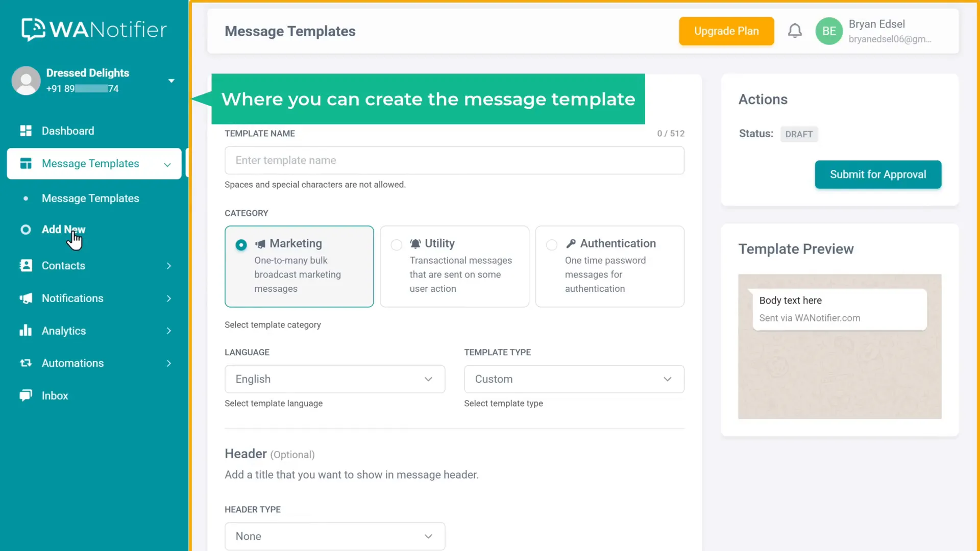Open the Dashboard grid icon
This screenshot has width=980, height=551.
(x=26, y=131)
